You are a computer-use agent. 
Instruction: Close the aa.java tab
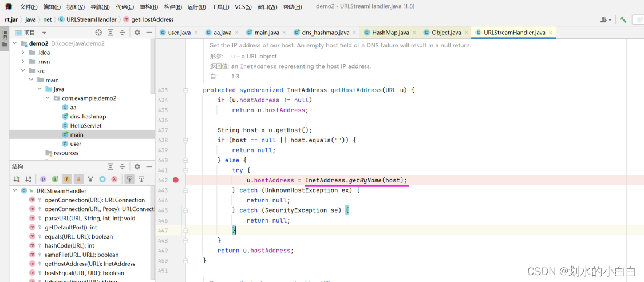[237, 33]
